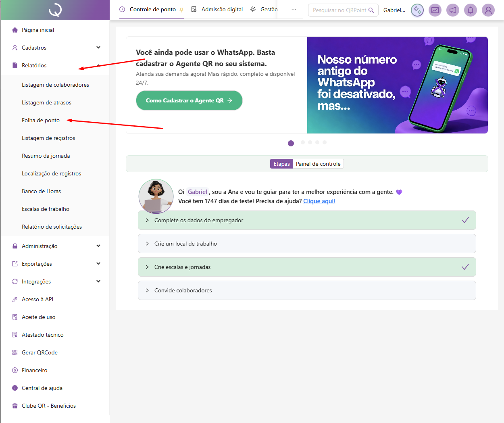Open the Admissão digital tab
Screen dimensions: 504x423
point(218,9)
